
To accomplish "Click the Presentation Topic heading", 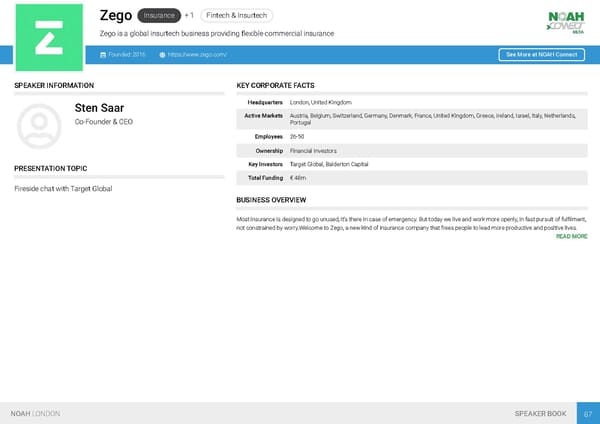I will point(50,168).
